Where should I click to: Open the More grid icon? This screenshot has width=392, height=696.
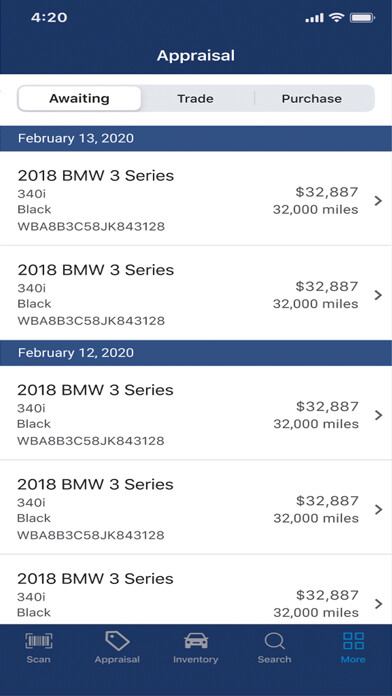353,641
